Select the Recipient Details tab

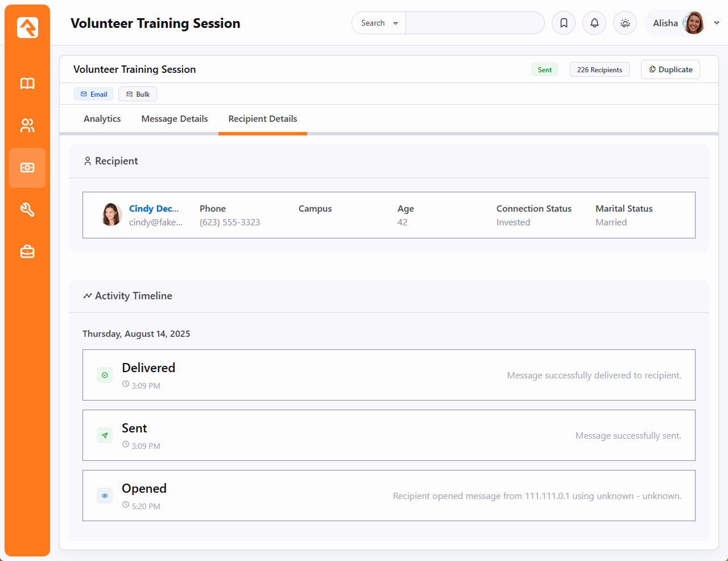tap(263, 119)
